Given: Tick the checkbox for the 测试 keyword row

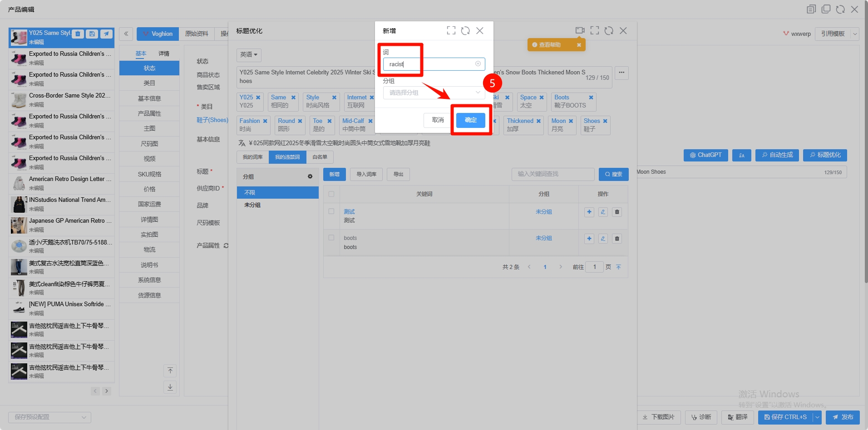Looking at the screenshot, I should click(331, 211).
